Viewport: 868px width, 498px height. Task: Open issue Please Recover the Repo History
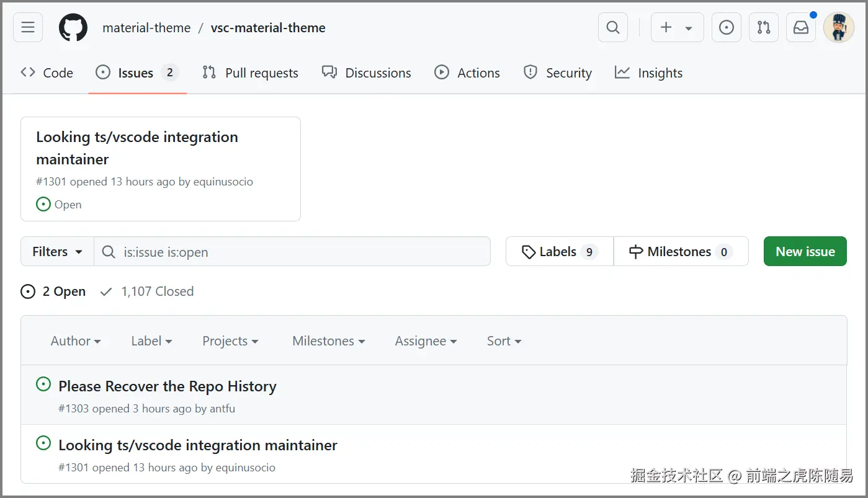(168, 386)
